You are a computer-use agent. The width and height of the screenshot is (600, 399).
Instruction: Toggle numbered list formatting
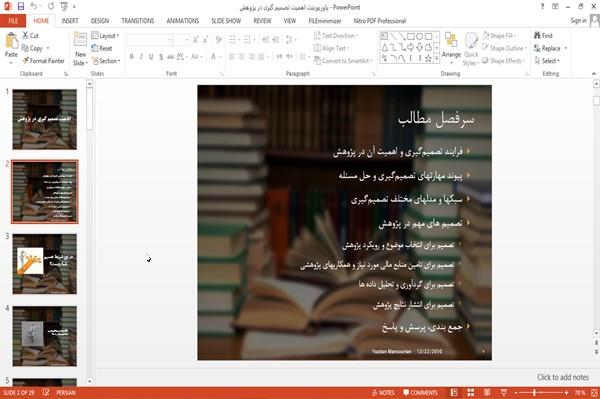[x=248, y=40]
